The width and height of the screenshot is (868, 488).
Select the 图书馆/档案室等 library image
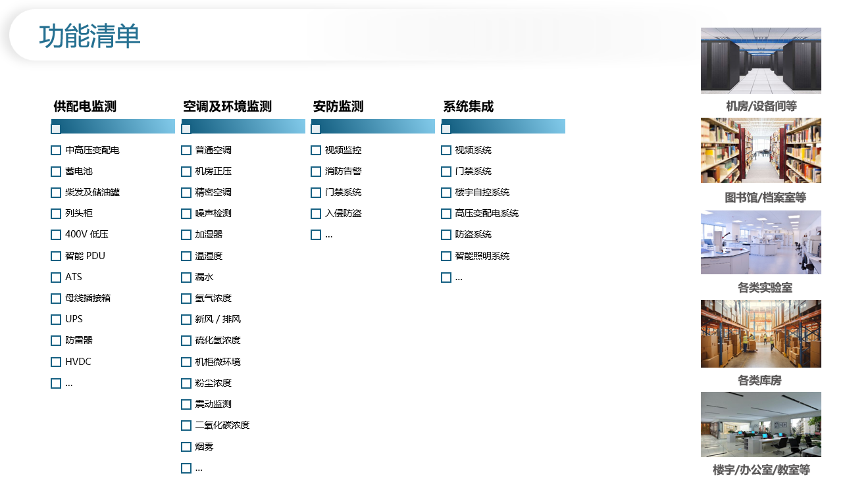761,151
